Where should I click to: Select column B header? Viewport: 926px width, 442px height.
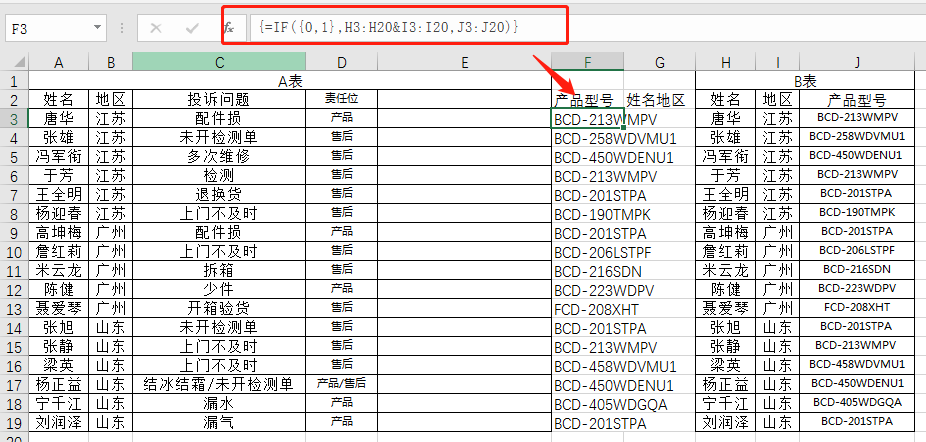pos(110,63)
